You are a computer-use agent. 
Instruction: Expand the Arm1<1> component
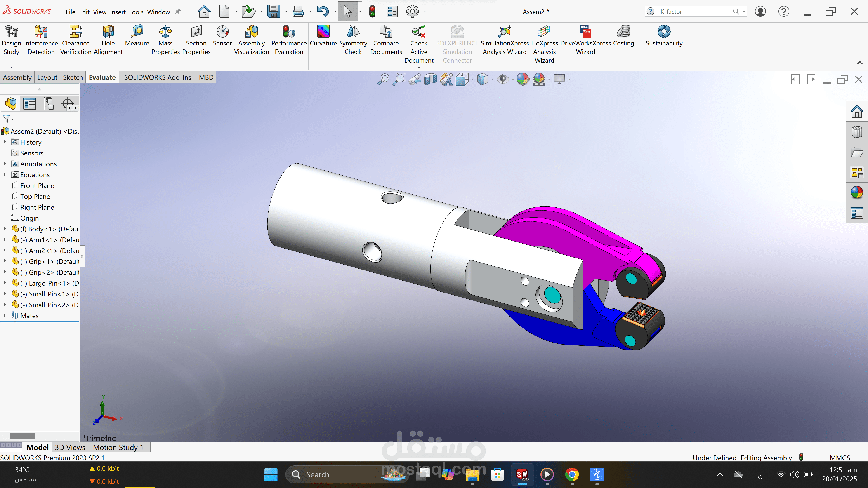5,239
